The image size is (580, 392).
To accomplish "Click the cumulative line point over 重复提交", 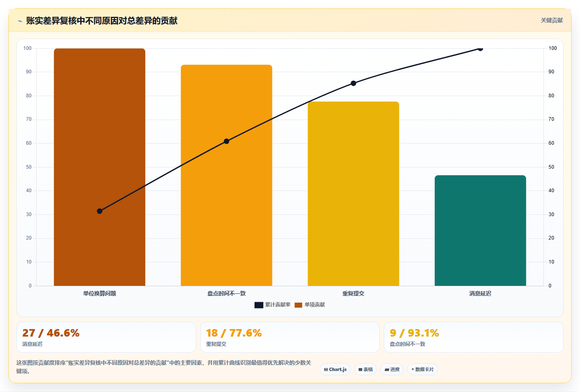I will [353, 84].
